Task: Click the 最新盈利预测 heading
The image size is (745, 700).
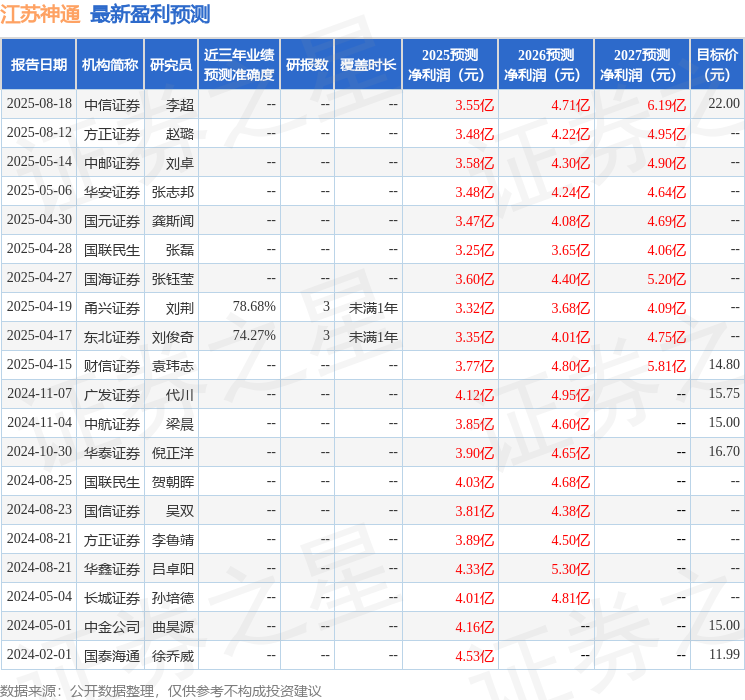Action: (150, 14)
